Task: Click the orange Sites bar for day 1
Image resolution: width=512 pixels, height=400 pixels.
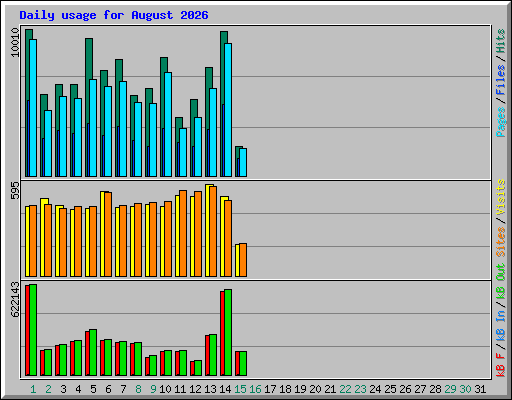Action: tap(33, 241)
